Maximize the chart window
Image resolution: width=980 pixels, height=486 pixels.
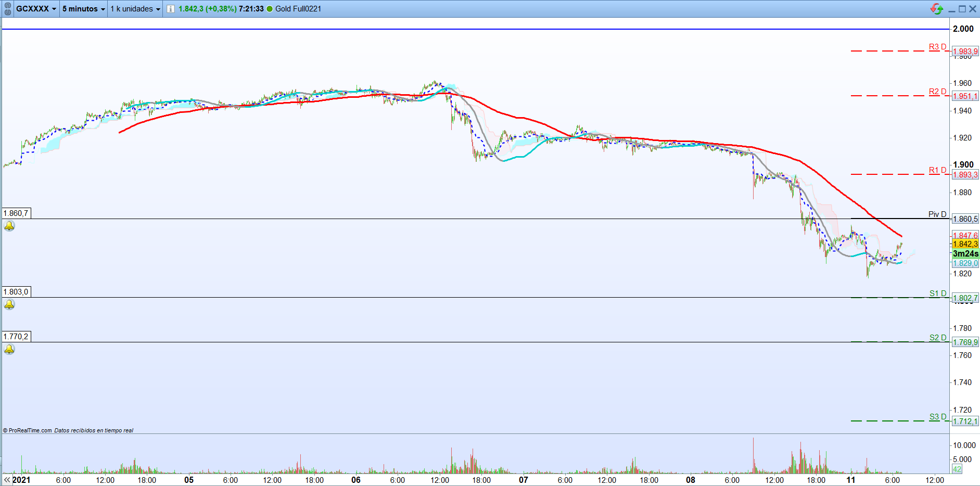(962, 9)
